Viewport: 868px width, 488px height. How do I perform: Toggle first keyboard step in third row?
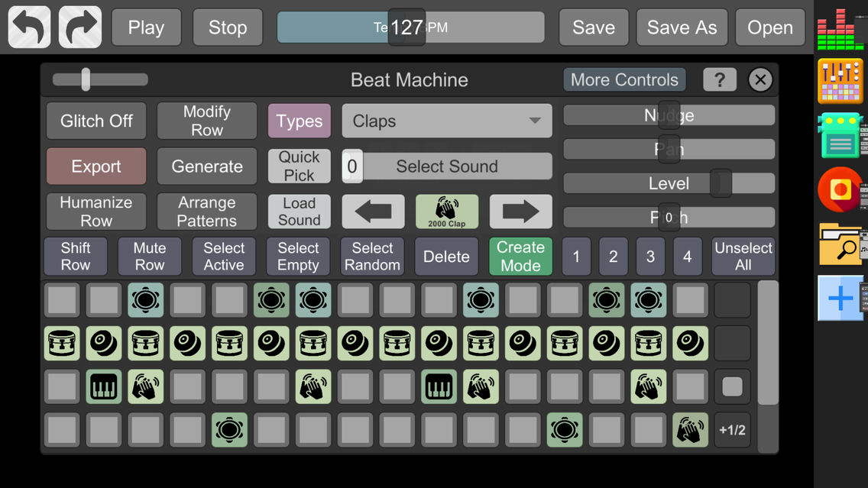tap(103, 386)
